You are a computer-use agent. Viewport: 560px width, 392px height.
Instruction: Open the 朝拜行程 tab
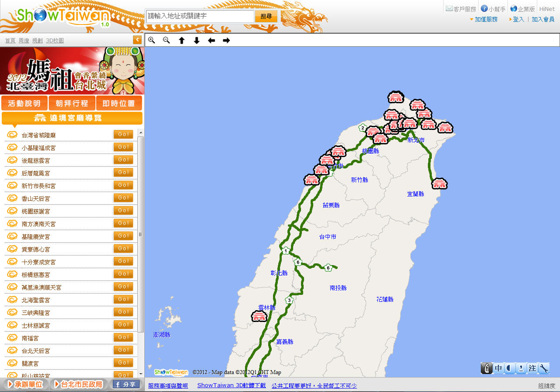tap(72, 103)
